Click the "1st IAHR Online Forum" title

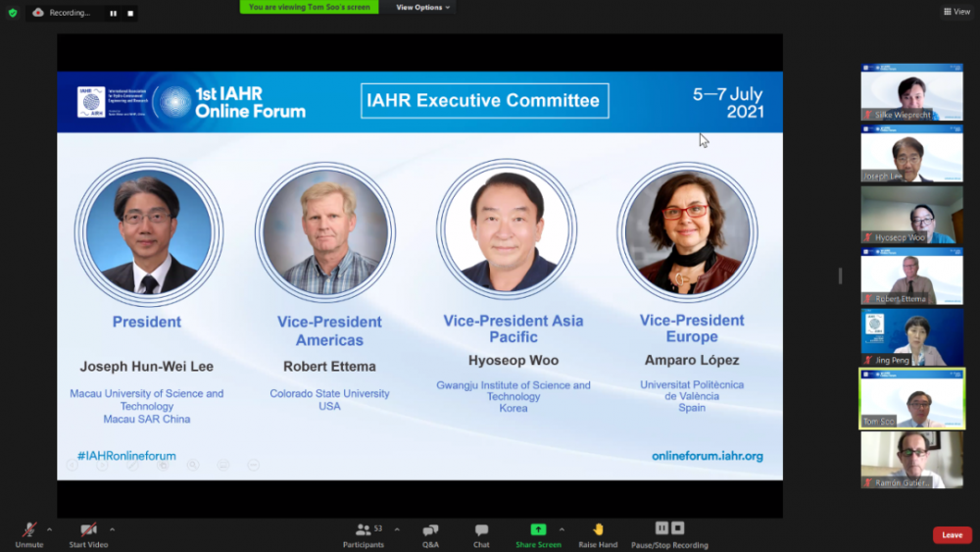(250, 103)
